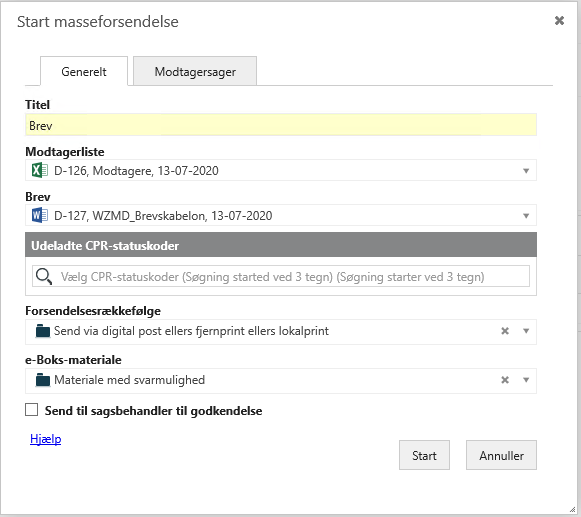Image resolution: width=581 pixels, height=517 pixels.
Task: Click the Start button
Action: point(424,455)
